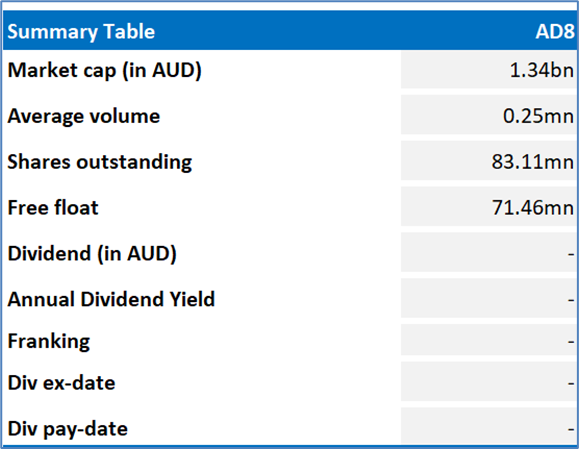Select the Annual Dividend Yield value cell
The height and width of the screenshot is (449, 579).
pyautogui.click(x=488, y=298)
